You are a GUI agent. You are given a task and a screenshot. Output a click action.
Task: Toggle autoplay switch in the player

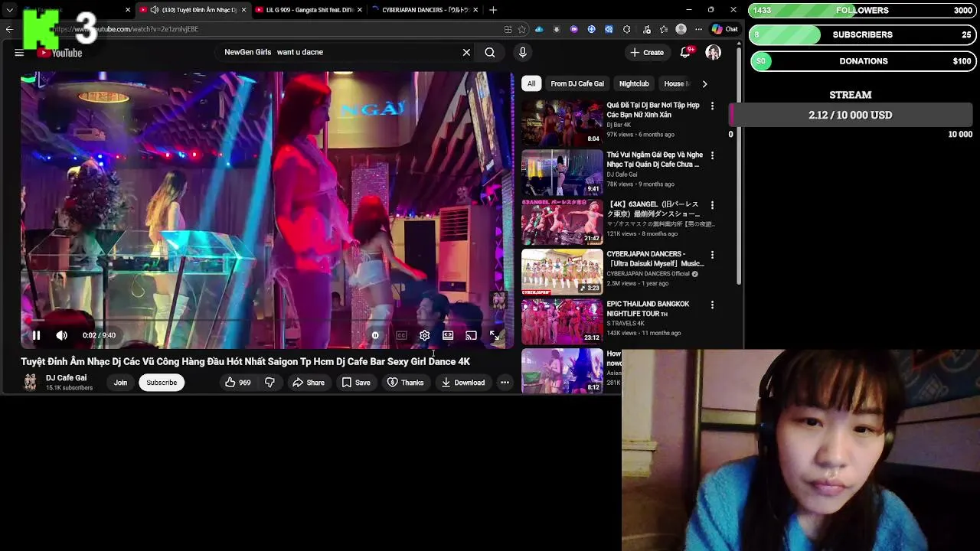[375, 335]
